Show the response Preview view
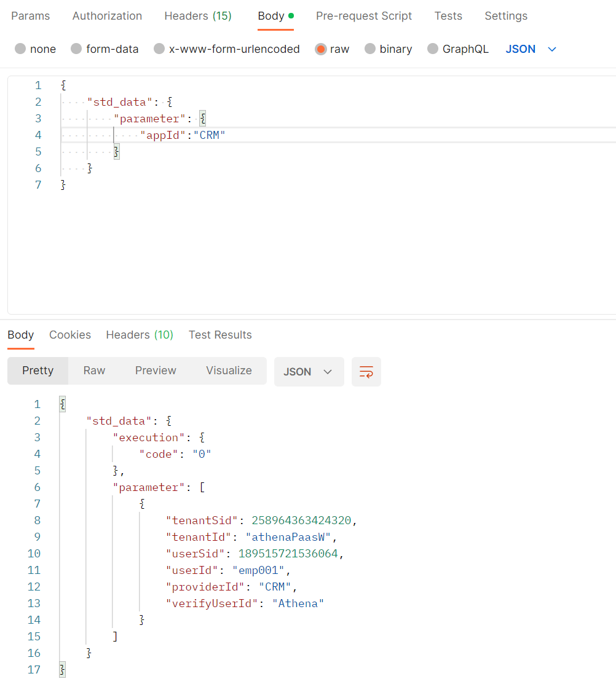The width and height of the screenshot is (616, 687). tap(156, 371)
